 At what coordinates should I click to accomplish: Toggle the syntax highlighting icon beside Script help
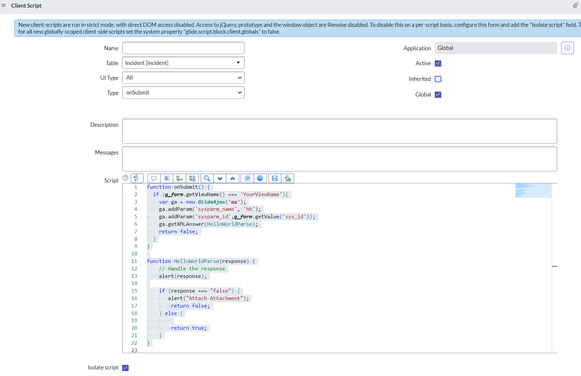pyautogui.click(x=137, y=178)
